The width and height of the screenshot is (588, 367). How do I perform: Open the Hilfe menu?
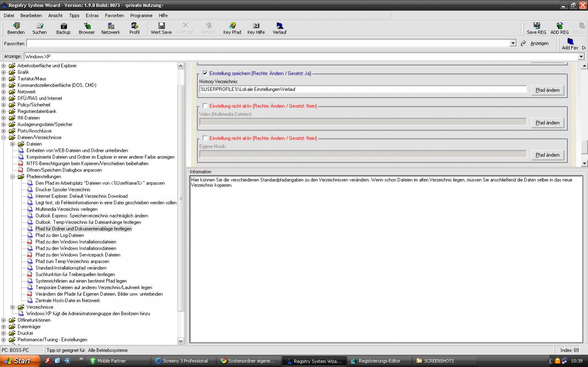pos(163,16)
